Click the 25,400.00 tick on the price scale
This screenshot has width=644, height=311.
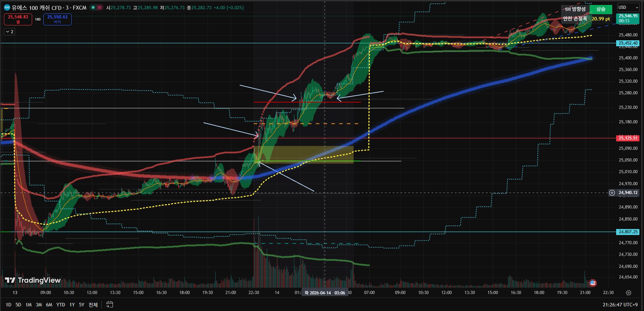click(x=628, y=58)
